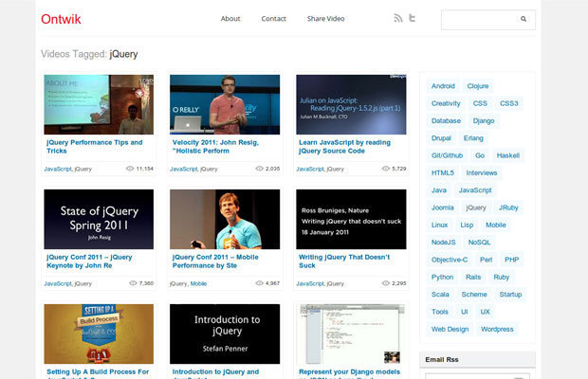Open the Contact menu item
The image size is (588, 379).
tap(273, 19)
